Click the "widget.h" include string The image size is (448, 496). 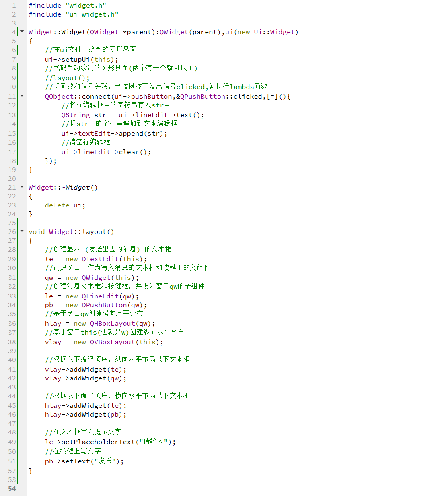[x=86, y=5]
